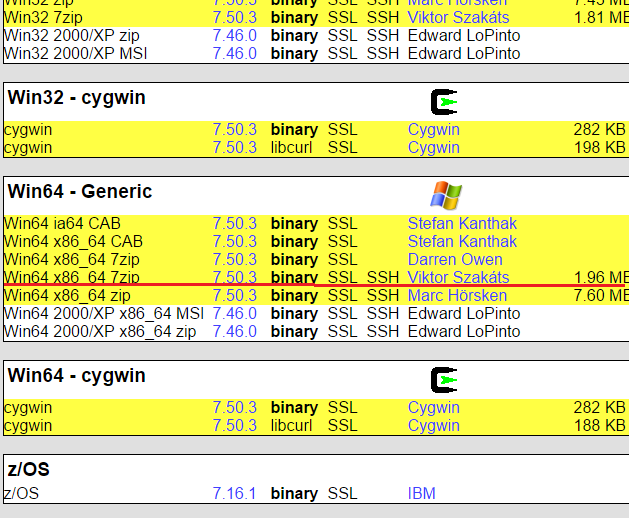Click "libcurl" type in Win64 cygwin row
Image resolution: width=629 pixels, height=518 pixels.
tap(291, 426)
